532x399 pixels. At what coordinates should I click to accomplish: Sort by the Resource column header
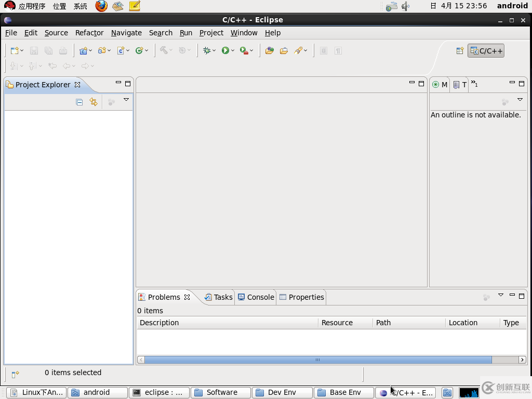click(345, 323)
